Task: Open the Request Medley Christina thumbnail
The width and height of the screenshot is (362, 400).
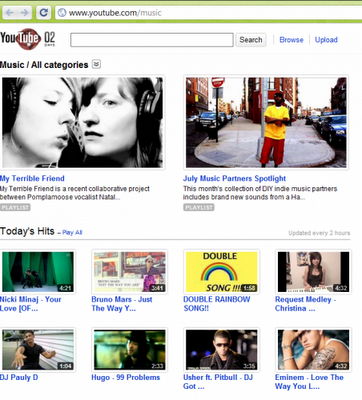Action: tap(313, 272)
